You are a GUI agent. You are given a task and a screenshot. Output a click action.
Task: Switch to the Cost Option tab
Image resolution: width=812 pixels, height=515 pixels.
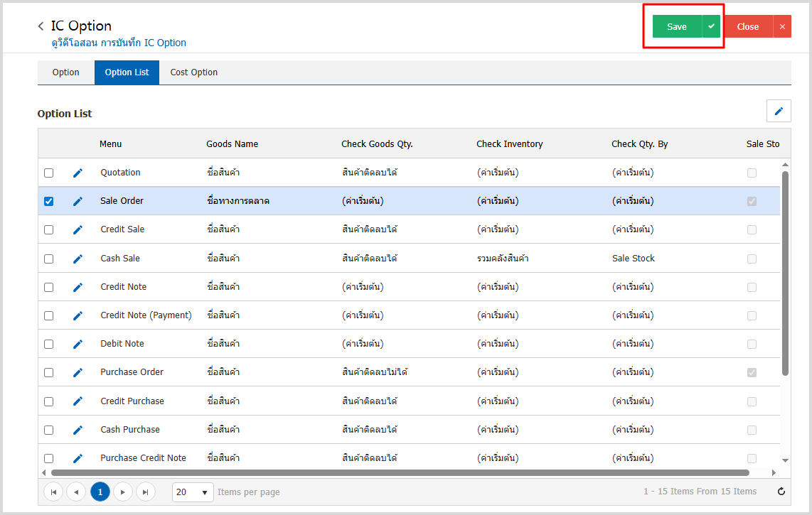[193, 72]
